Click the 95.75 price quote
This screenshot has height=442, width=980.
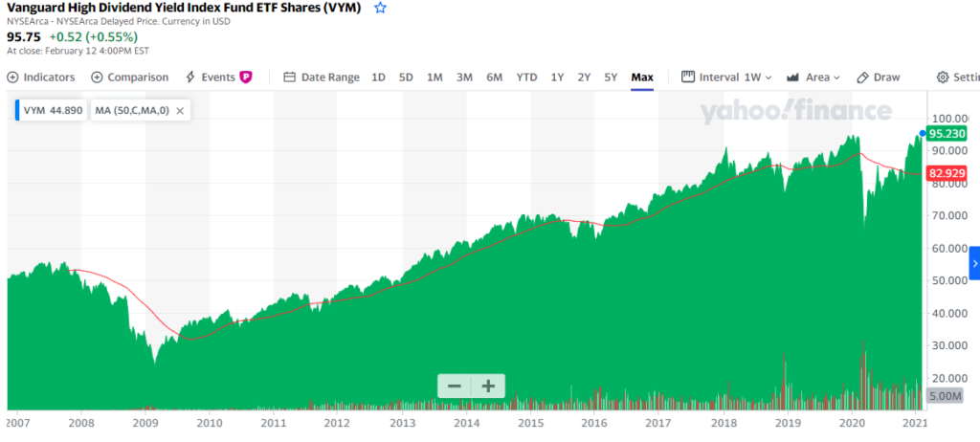[24, 37]
